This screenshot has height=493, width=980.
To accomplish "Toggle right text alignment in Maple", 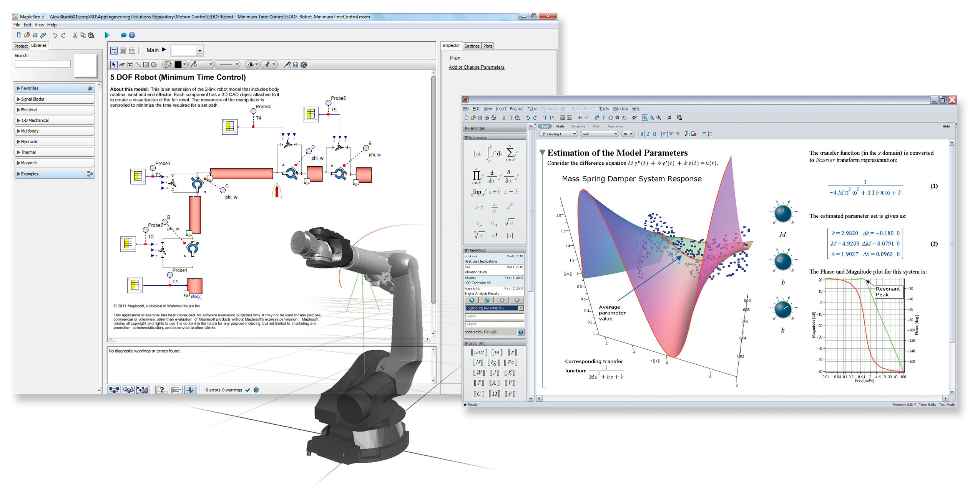I will pos(677,134).
